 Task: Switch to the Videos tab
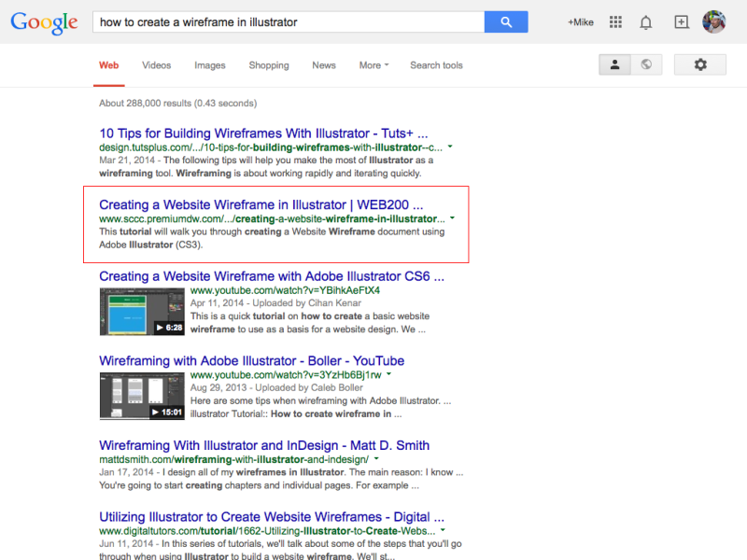tap(156, 65)
